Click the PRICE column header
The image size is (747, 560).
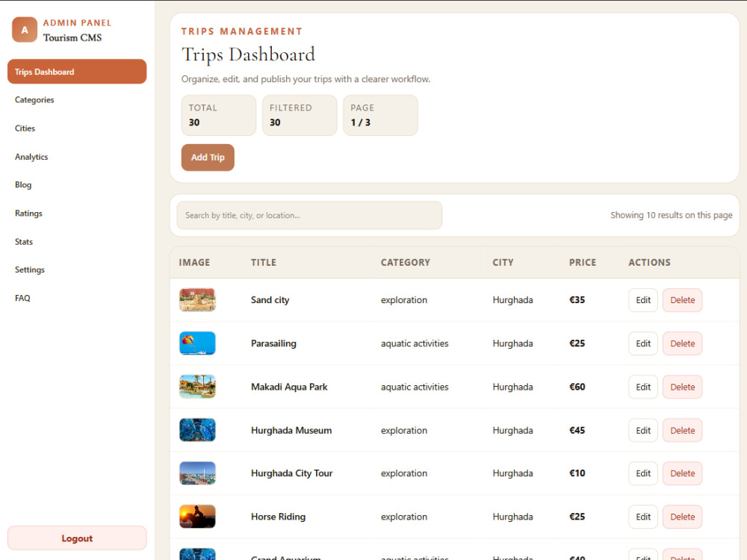(583, 262)
